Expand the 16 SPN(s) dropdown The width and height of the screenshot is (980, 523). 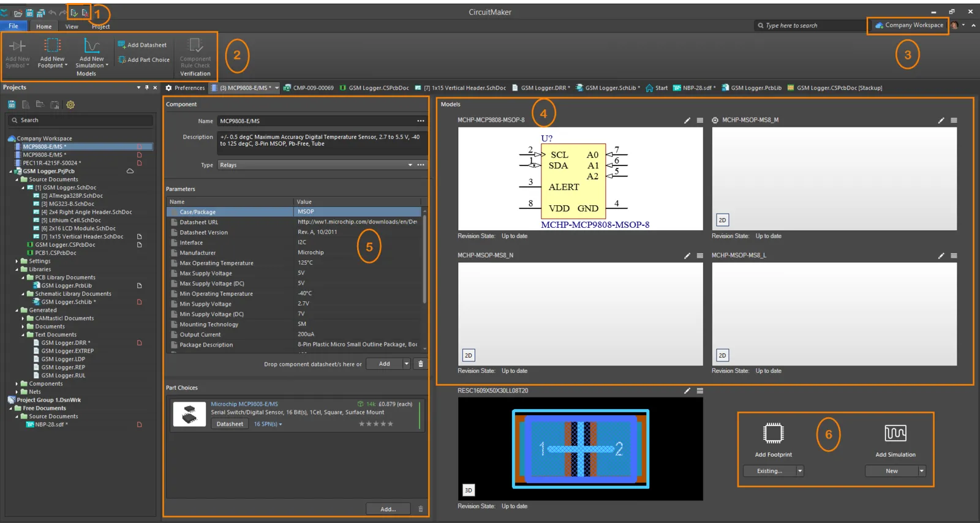[268, 424]
